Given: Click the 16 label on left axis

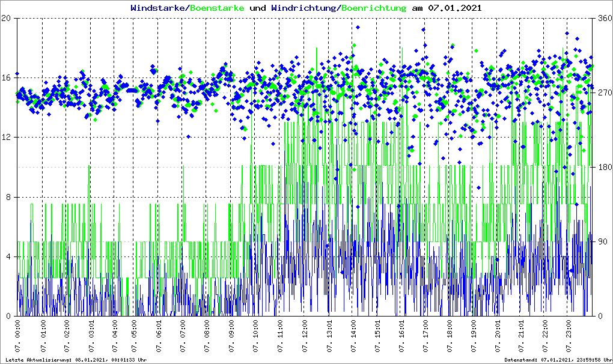Looking at the screenshot, I should pyautogui.click(x=7, y=78).
